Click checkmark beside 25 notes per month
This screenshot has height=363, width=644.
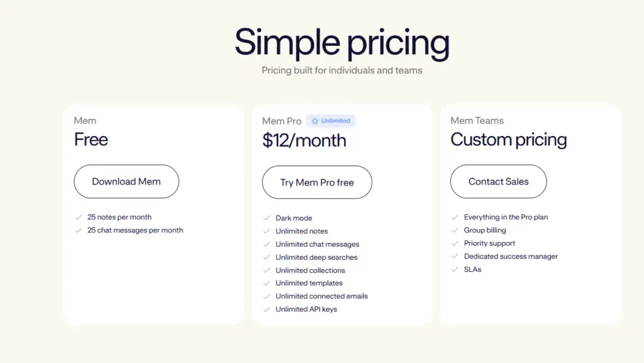click(79, 217)
